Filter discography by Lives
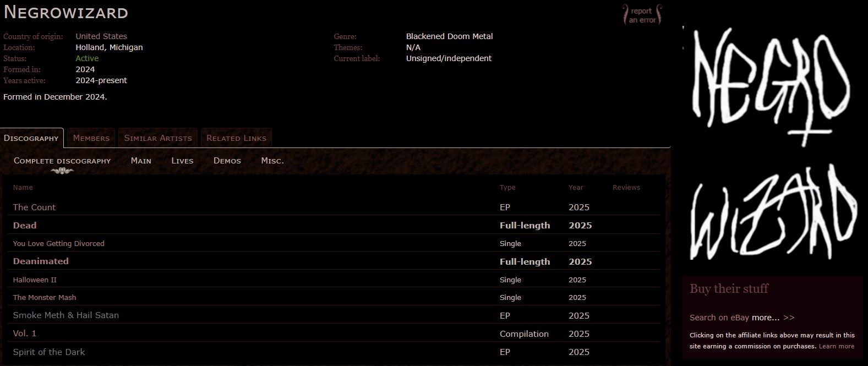 tap(182, 161)
